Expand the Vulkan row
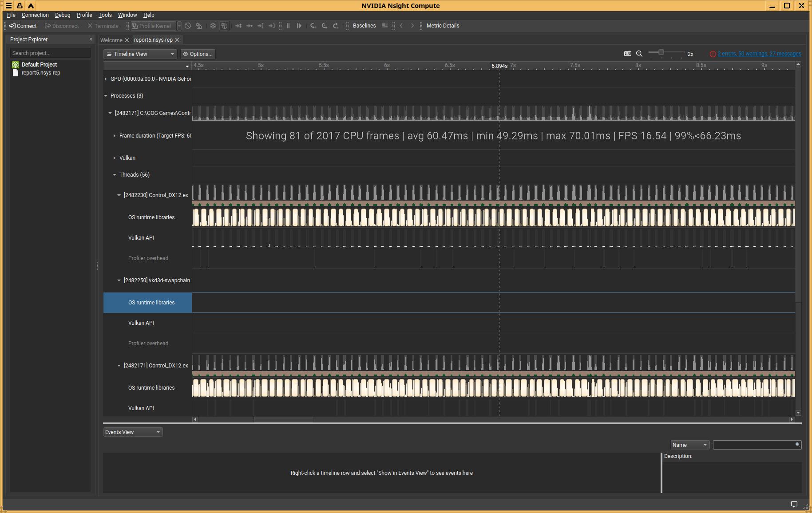The image size is (812, 513). [x=115, y=158]
